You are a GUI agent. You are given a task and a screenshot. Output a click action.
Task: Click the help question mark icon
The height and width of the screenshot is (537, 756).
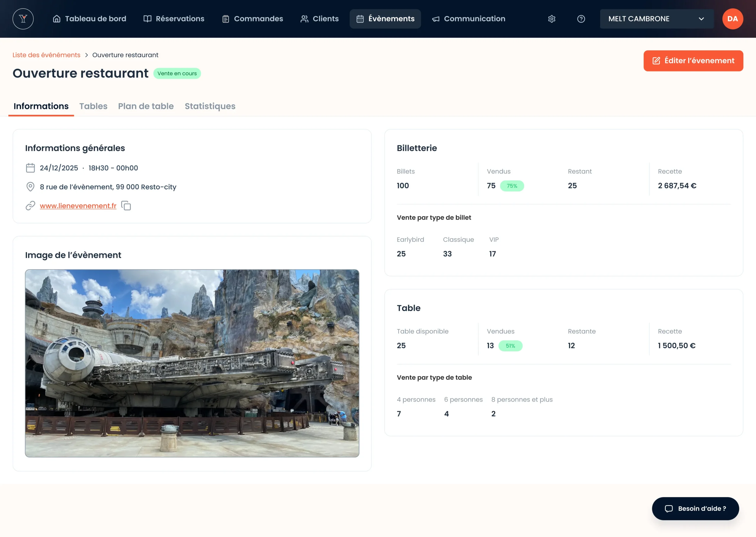tap(581, 19)
